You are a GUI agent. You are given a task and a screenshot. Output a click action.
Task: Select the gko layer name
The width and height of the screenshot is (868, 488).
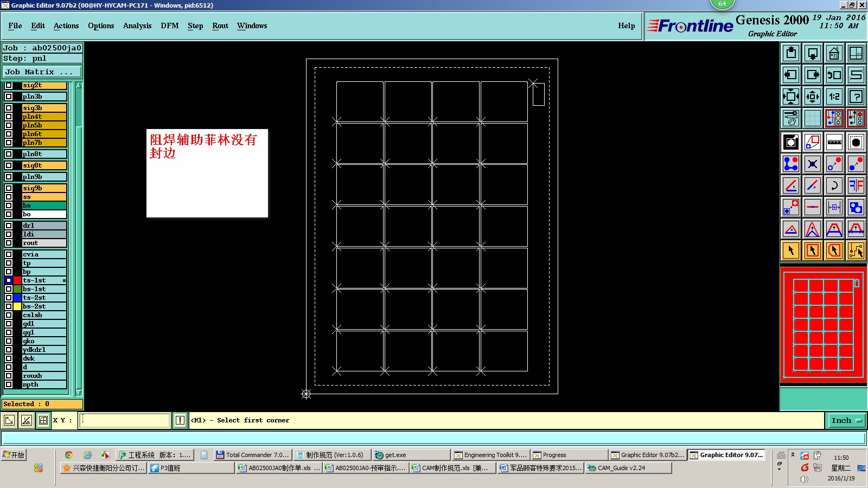pos(44,341)
